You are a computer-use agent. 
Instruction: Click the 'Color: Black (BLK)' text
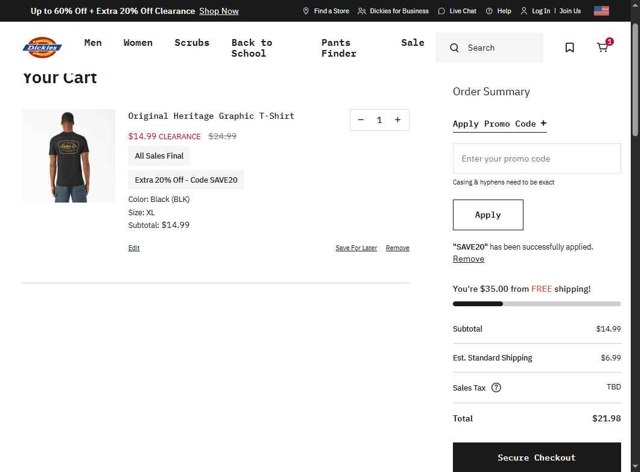(x=159, y=199)
